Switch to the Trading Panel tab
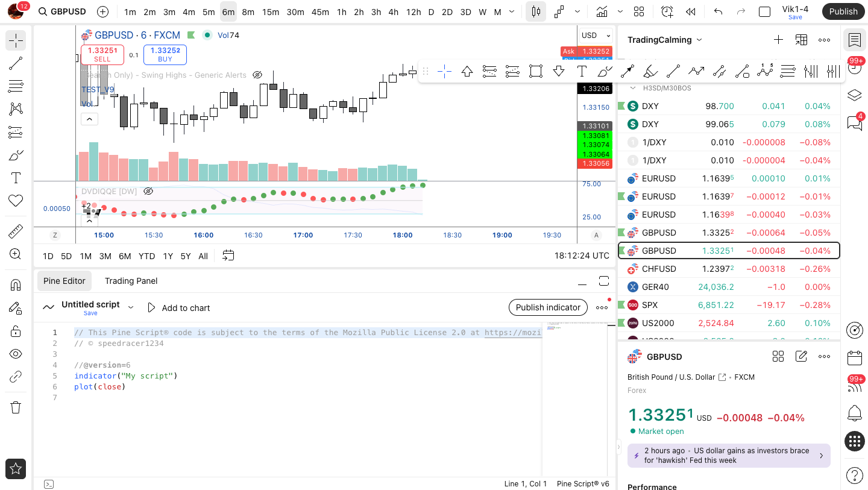 pos(131,281)
